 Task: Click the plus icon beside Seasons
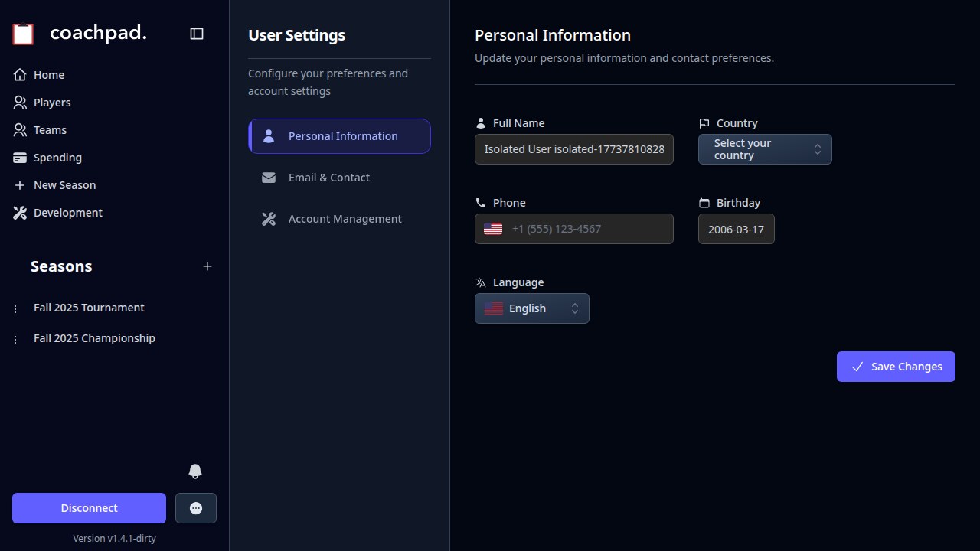[x=207, y=266]
